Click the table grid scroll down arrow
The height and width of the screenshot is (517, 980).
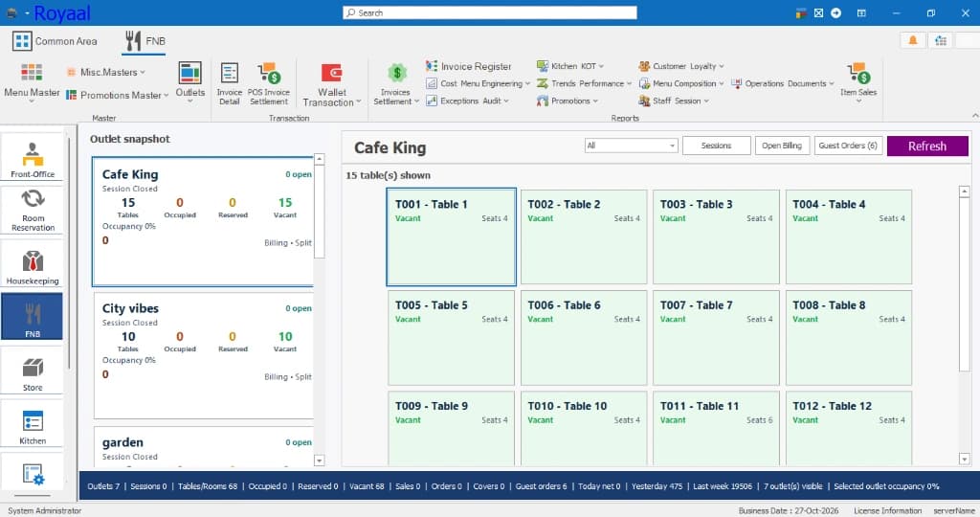click(965, 460)
